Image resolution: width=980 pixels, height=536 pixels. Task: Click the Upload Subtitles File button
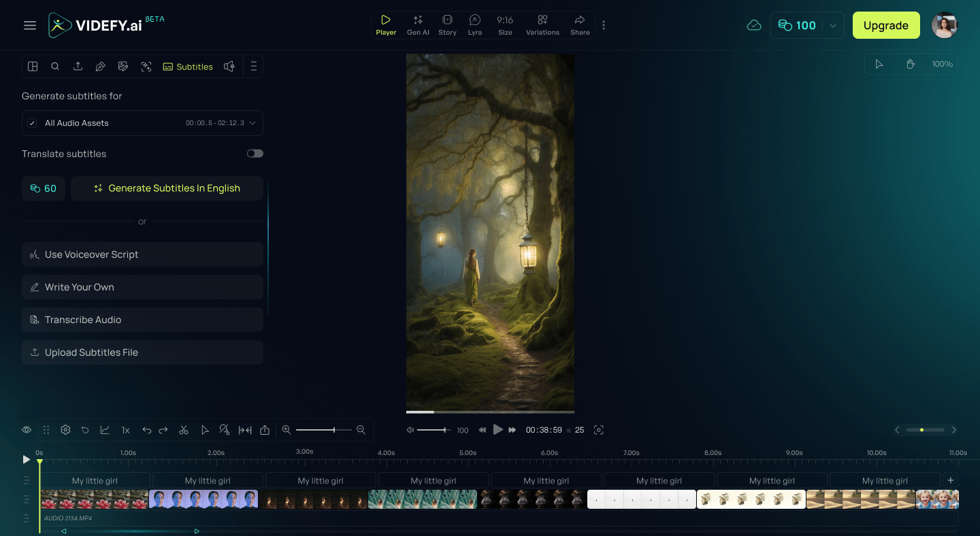(x=142, y=352)
